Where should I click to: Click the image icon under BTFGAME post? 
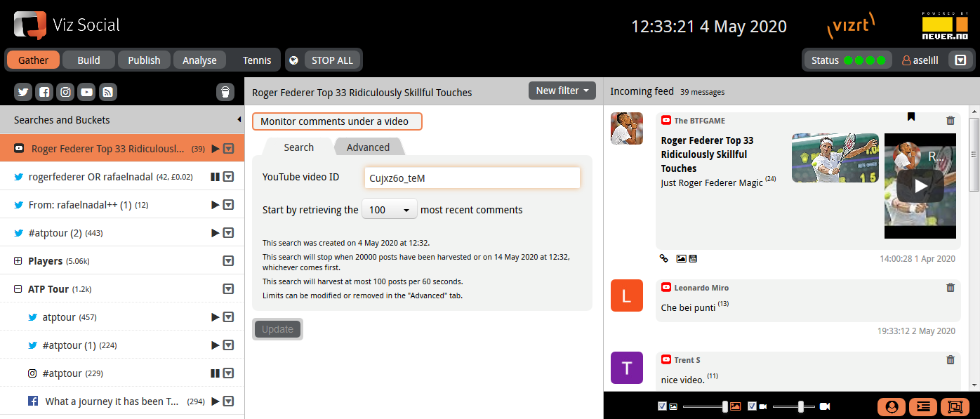point(681,258)
